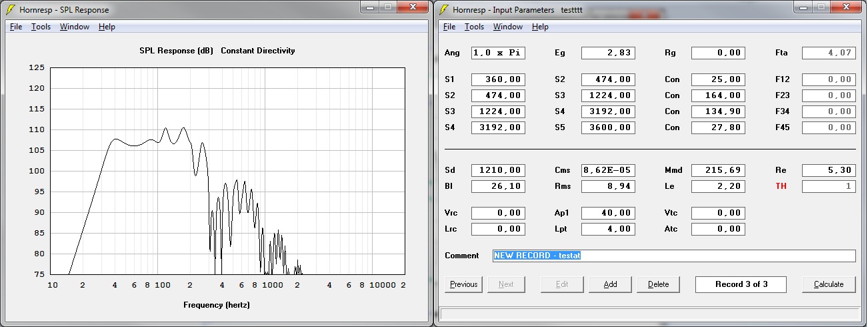Click the Con field with 164,00
The height and width of the screenshot is (327, 868).
[718, 95]
